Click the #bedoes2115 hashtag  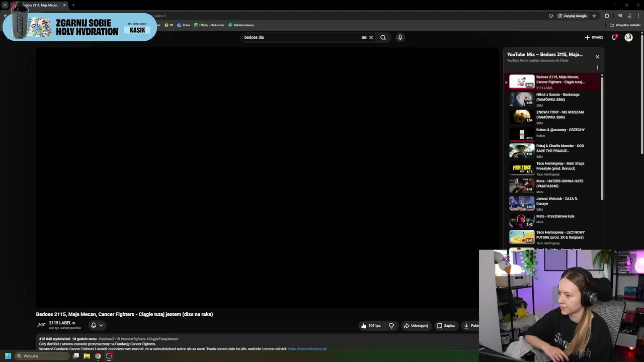(109, 339)
